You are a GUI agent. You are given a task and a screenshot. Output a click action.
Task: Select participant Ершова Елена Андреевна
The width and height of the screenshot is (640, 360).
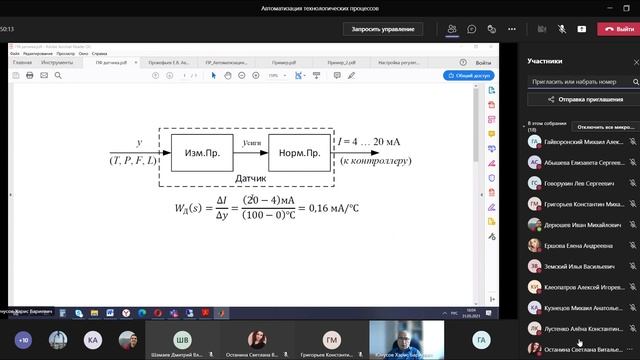(x=578, y=246)
